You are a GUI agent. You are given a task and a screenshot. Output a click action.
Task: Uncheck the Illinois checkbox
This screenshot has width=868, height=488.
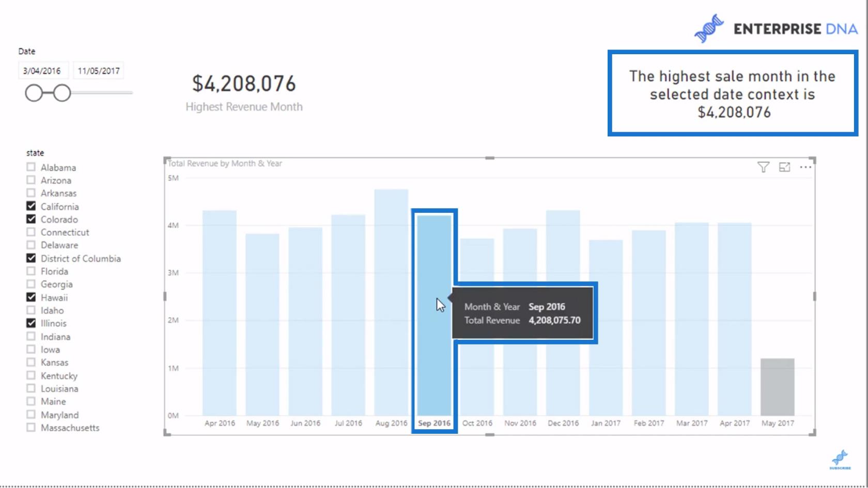pos(31,323)
